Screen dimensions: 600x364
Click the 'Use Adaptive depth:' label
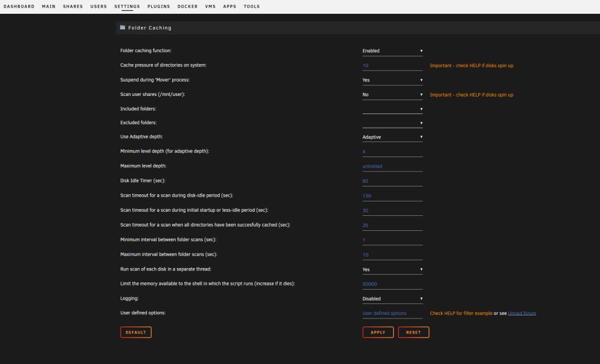point(142,137)
